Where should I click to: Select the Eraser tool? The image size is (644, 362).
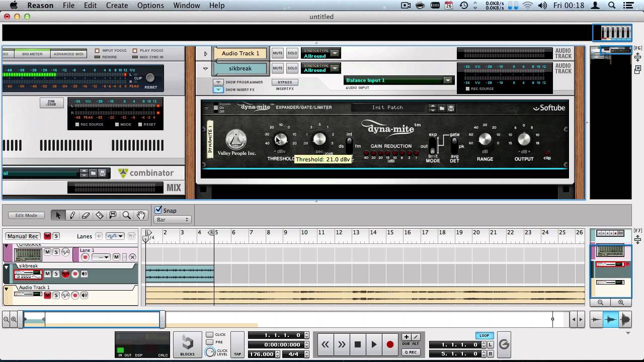(x=86, y=215)
